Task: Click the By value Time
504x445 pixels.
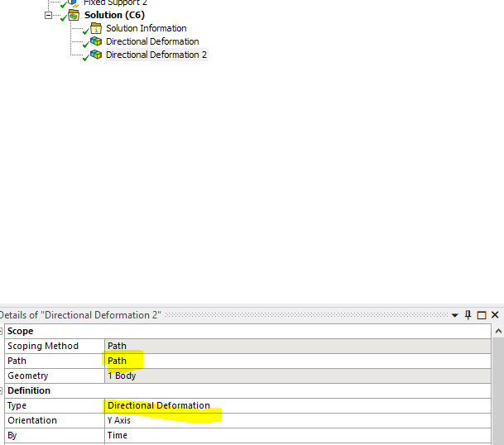Action: (298, 435)
